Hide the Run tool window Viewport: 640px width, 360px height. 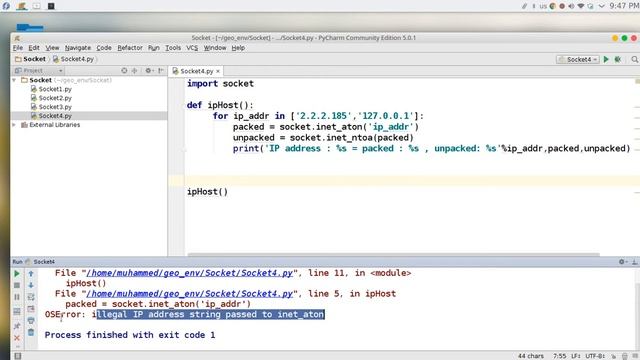click(635, 262)
